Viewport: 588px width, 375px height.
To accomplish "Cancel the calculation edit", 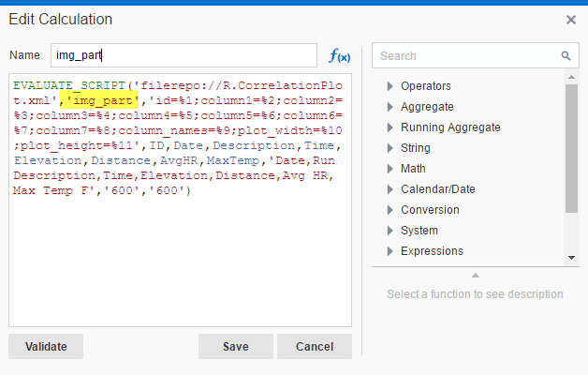I will click(x=314, y=346).
